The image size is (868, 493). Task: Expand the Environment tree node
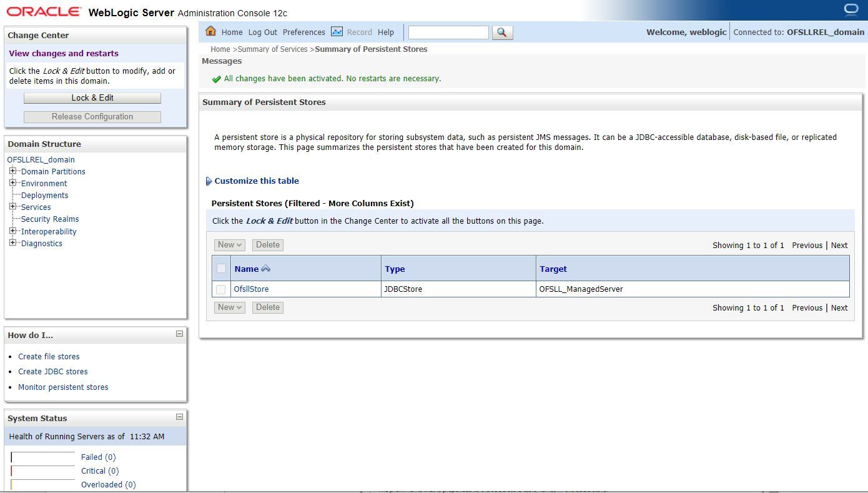(x=12, y=182)
